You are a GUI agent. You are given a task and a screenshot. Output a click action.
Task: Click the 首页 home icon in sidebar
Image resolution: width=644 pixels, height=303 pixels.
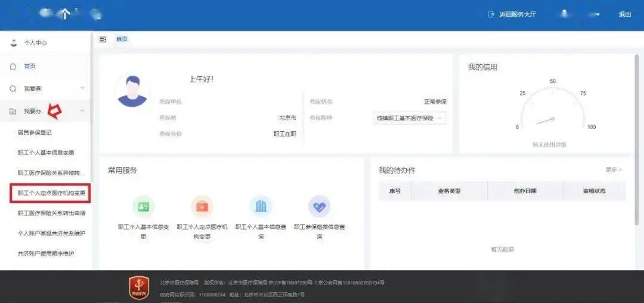[x=13, y=66]
